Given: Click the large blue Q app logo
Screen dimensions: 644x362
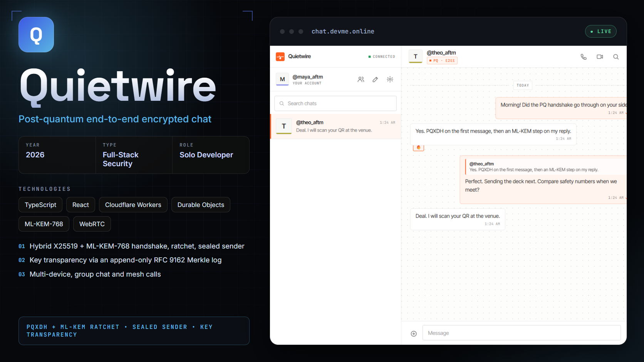Looking at the screenshot, I should [36, 35].
